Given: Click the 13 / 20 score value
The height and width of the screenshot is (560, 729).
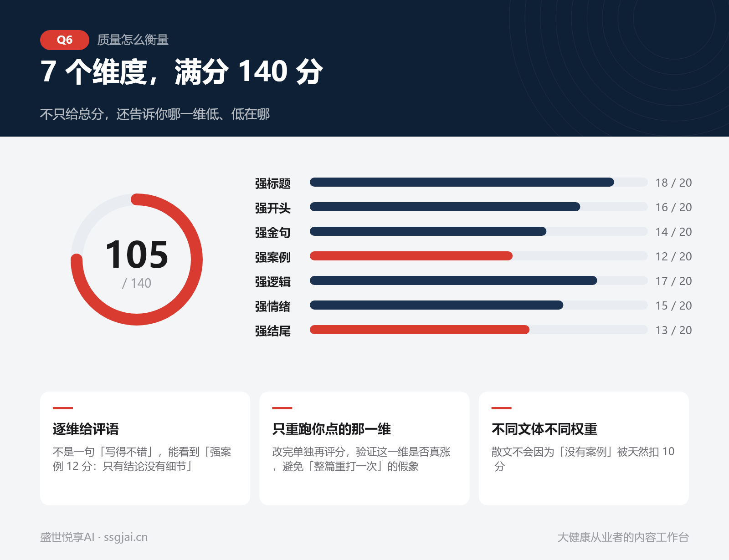Looking at the screenshot, I should coord(673,330).
